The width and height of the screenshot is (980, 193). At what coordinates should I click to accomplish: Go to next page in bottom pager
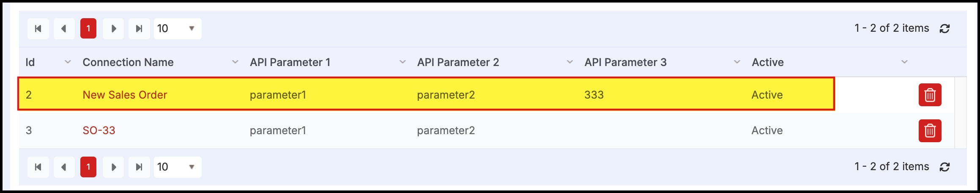113,167
